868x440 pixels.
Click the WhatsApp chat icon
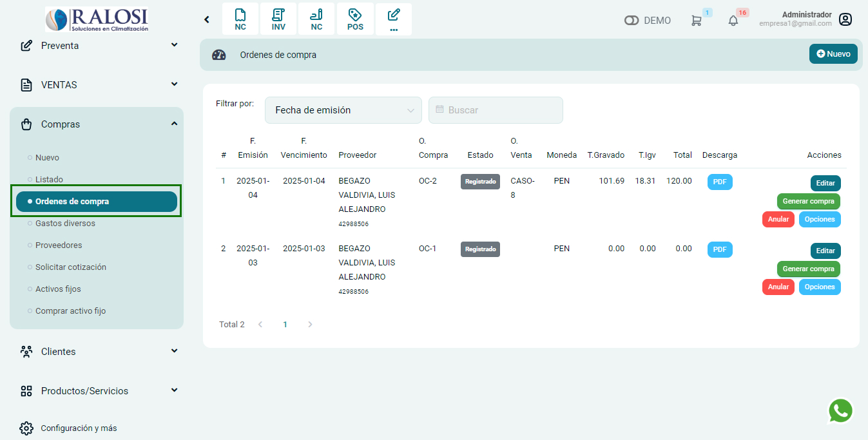(840, 411)
